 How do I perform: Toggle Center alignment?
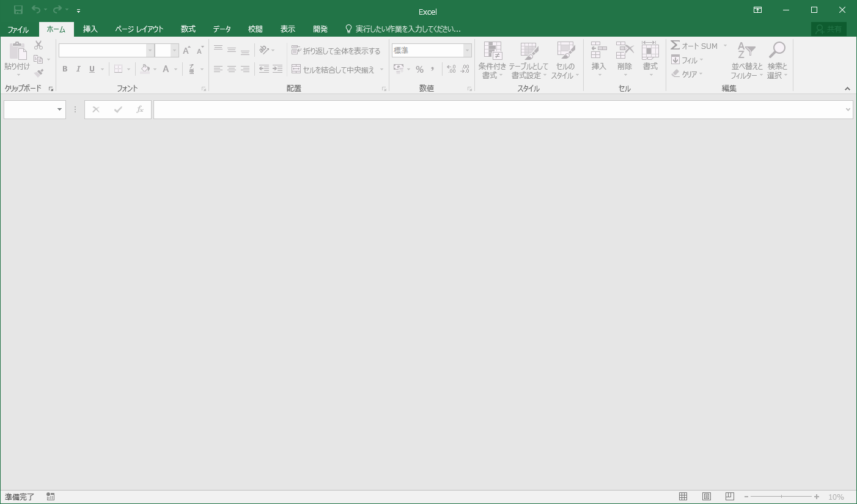[x=232, y=69]
